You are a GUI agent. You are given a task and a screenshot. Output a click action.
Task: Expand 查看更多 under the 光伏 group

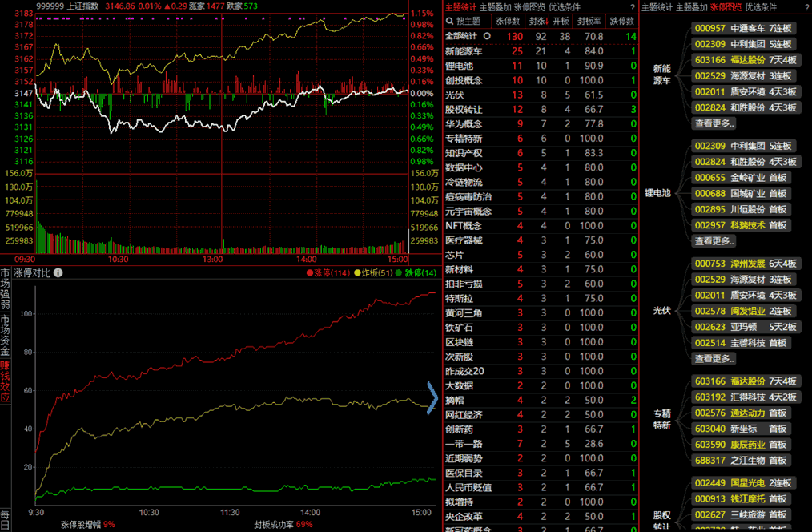click(714, 358)
